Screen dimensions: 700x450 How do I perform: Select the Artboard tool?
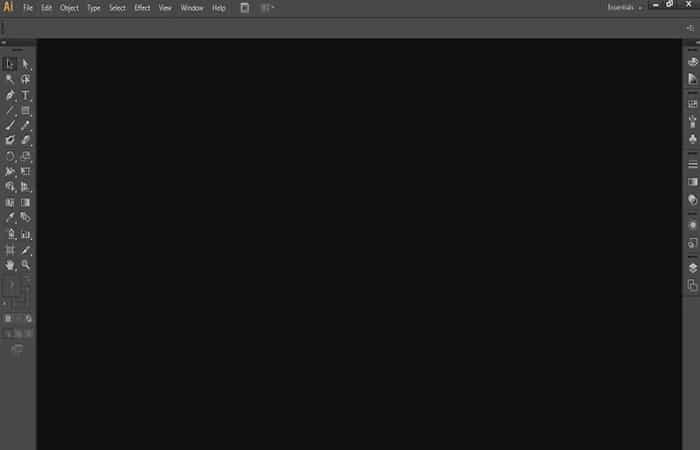(x=10, y=250)
